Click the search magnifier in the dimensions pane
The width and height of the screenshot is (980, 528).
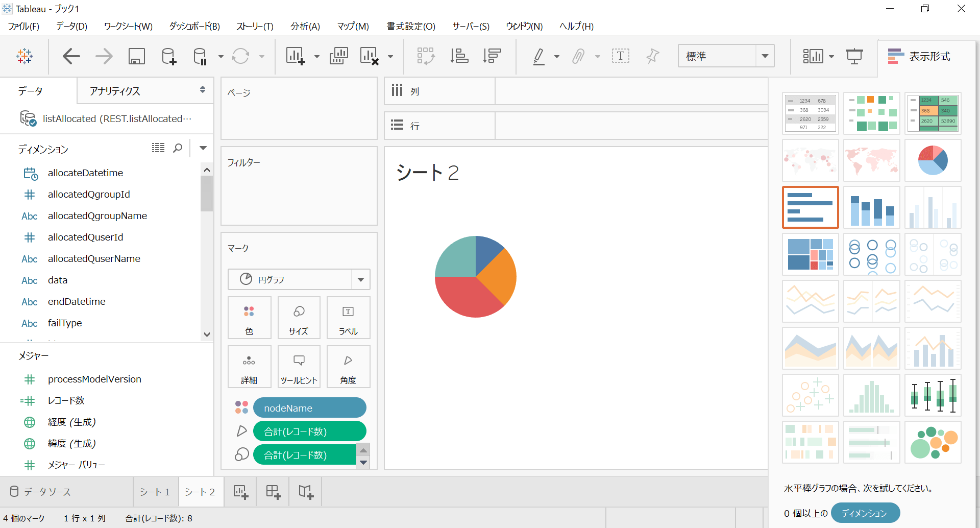click(x=178, y=148)
